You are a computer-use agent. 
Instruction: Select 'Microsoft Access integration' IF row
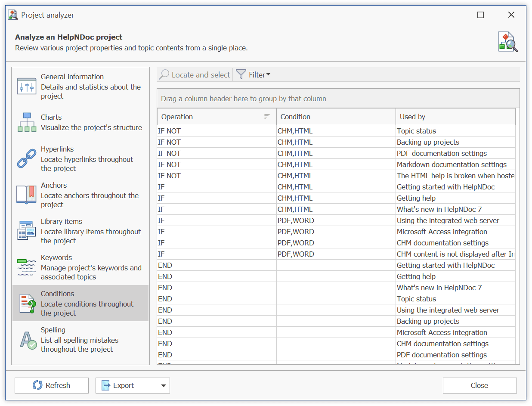click(336, 232)
